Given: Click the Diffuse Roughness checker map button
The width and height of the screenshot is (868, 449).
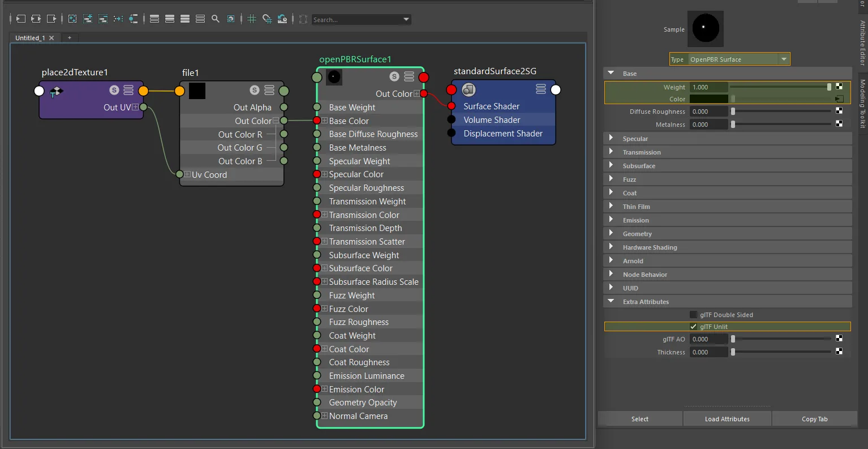Looking at the screenshot, I should 839,112.
